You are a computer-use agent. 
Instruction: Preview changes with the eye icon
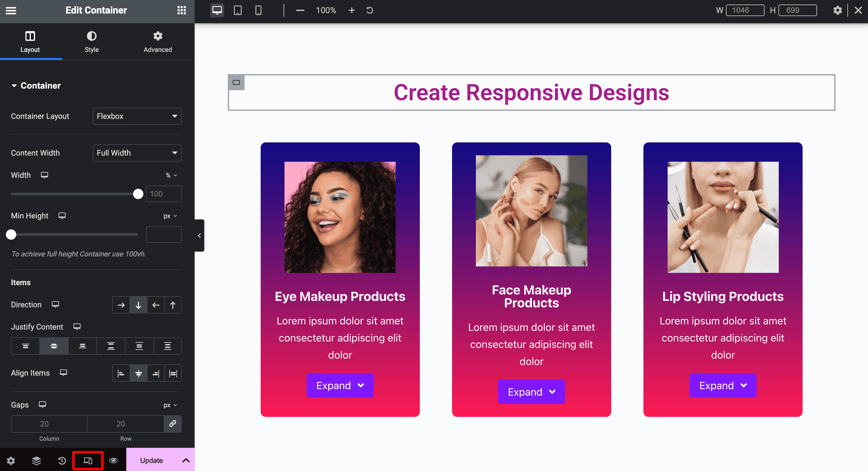pyautogui.click(x=113, y=460)
